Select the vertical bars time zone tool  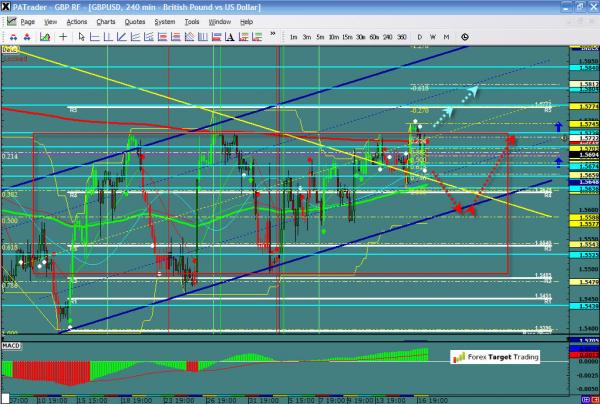point(203,37)
